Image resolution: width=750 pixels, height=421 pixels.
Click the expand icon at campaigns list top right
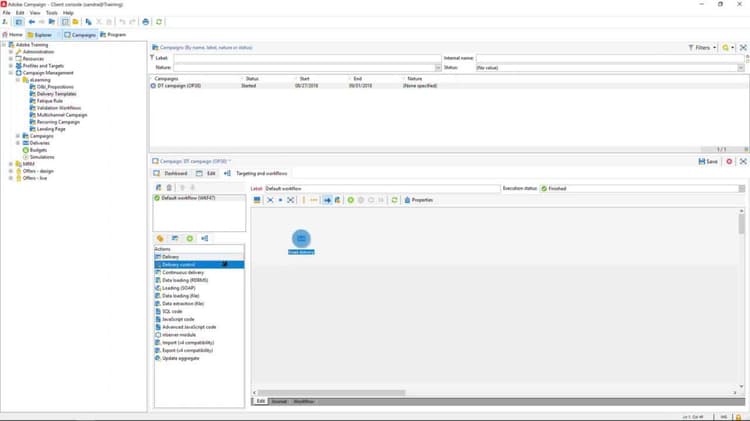point(743,47)
